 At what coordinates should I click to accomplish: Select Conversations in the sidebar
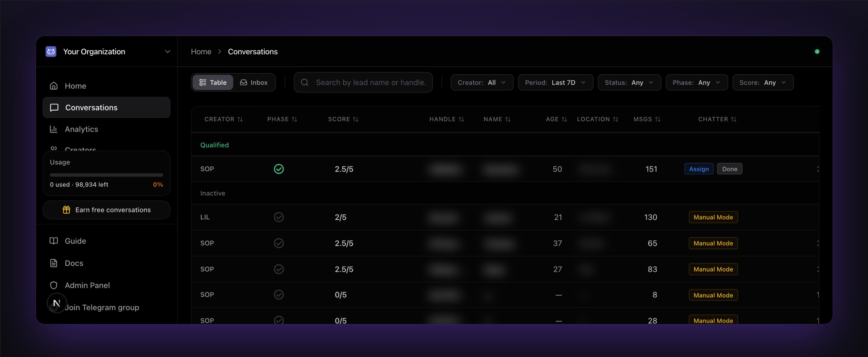tap(106, 108)
